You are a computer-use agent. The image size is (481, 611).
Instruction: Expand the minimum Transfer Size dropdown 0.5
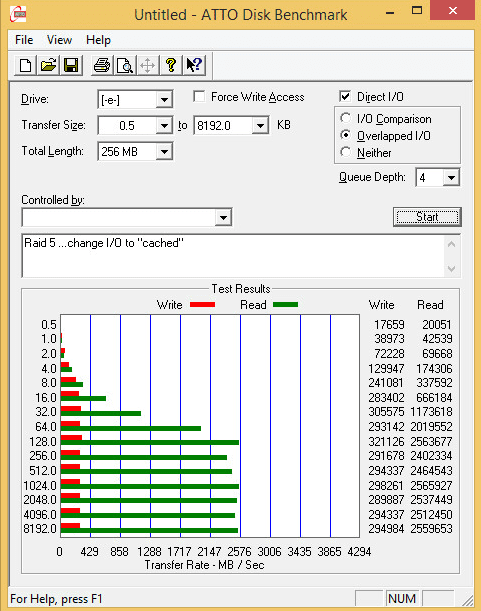tap(164, 125)
